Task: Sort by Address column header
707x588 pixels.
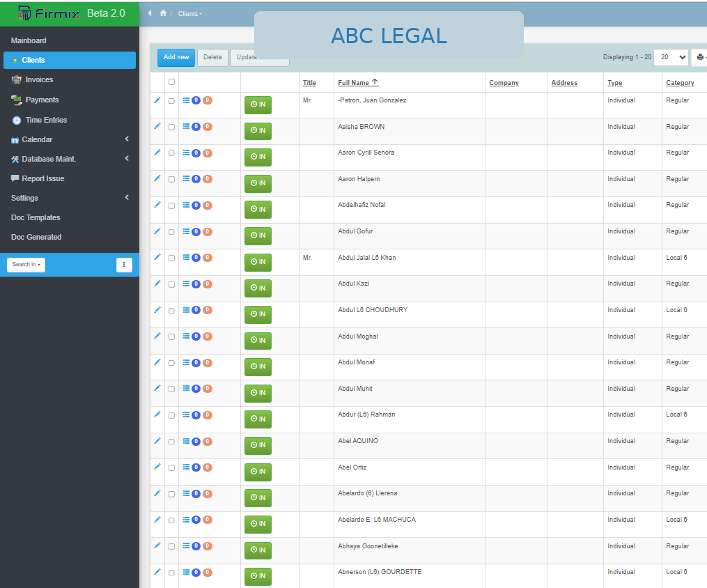Action: [x=564, y=82]
